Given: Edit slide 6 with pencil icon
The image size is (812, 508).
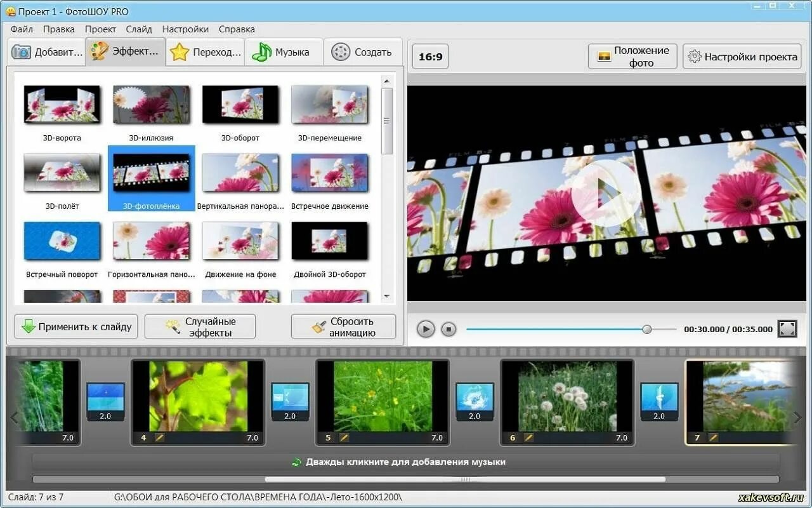Looking at the screenshot, I should point(528,438).
